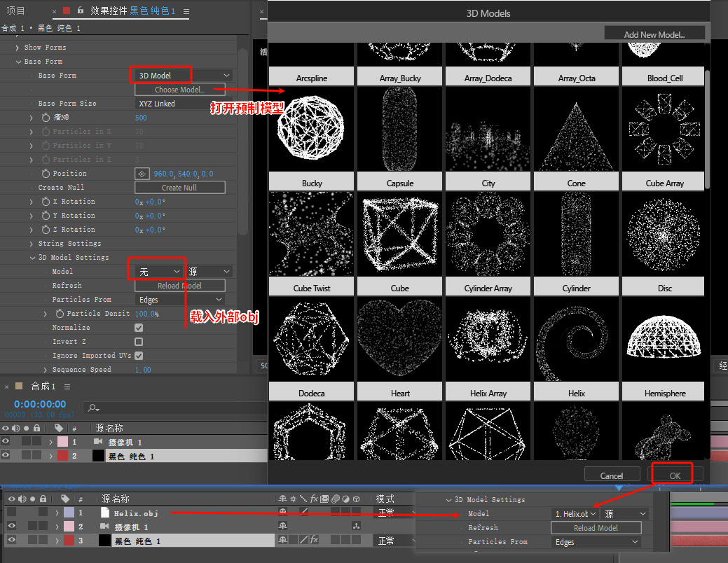728x563 pixels.
Task: Click the timeline search magnifier icon
Action: pos(93,408)
